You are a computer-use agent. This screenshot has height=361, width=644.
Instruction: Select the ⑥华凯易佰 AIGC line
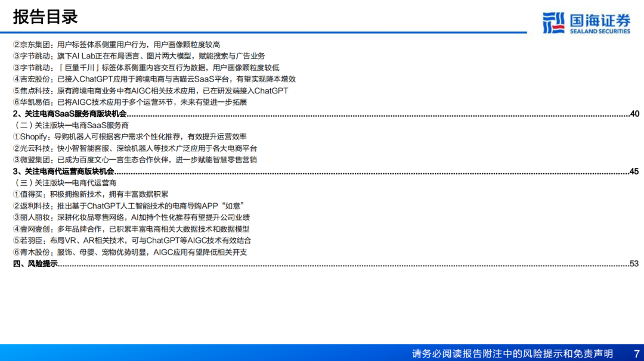coord(130,102)
